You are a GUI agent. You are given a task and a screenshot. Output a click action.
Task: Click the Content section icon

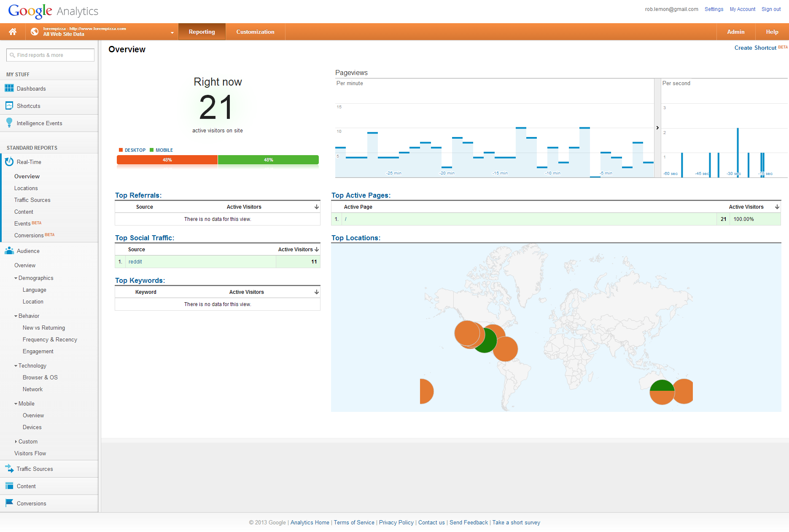(x=9, y=486)
